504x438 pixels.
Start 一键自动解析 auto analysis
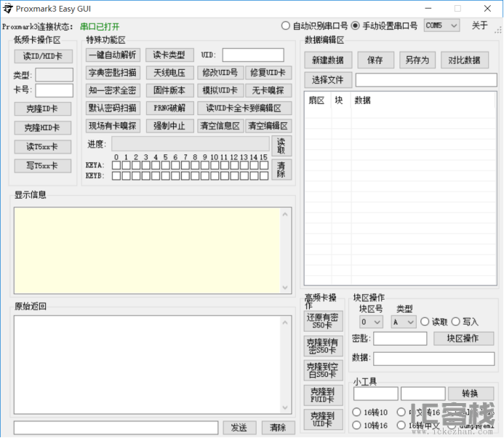(x=113, y=55)
